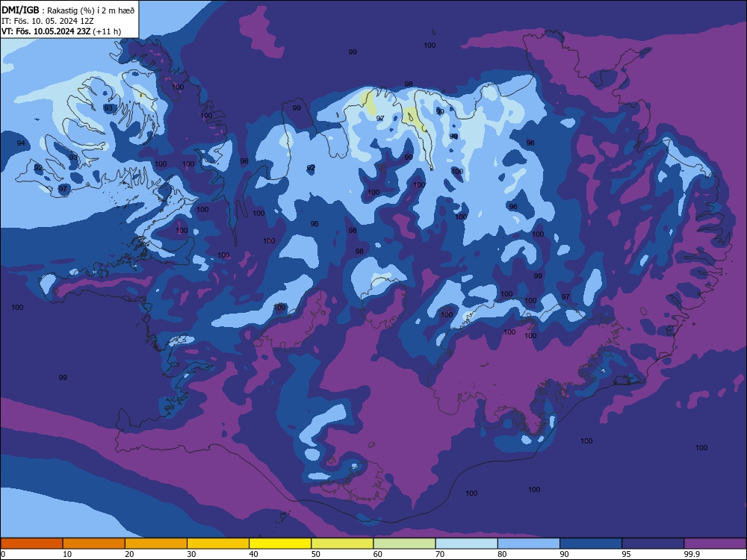
Task: Pick the purple 99.9+ legend swatch
Action: [x=715, y=544]
